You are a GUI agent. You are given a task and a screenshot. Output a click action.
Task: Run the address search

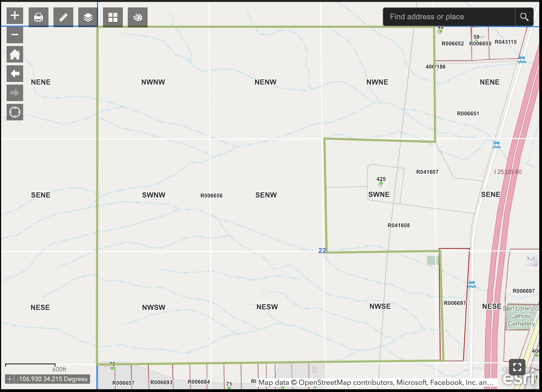[x=524, y=17]
